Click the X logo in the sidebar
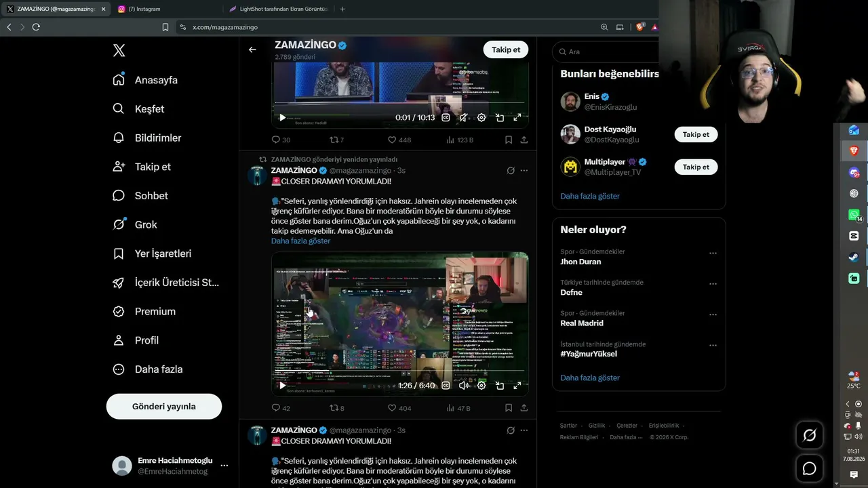The height and width of the screenshot is (488, 868). click(x=119, y=50)
